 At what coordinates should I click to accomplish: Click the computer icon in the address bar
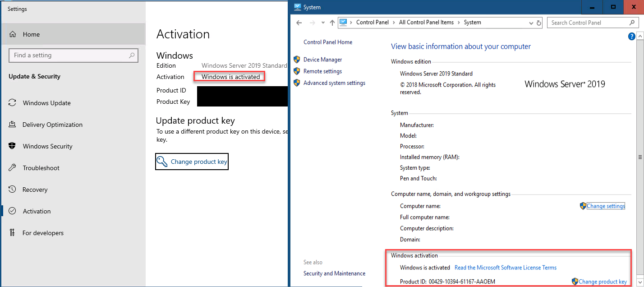coord(344,22)
